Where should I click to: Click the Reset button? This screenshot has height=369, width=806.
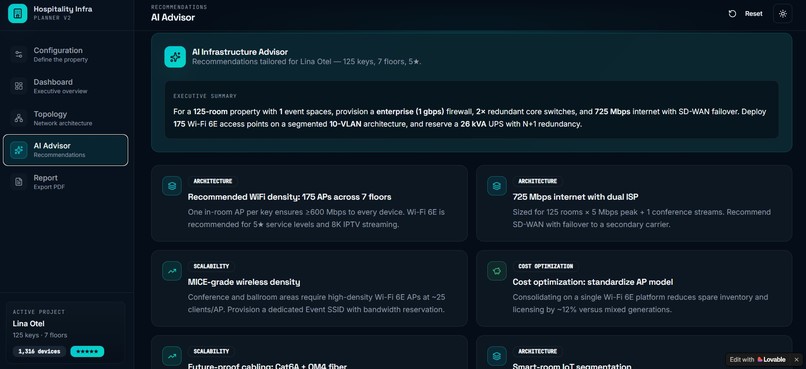pos(745,14)
